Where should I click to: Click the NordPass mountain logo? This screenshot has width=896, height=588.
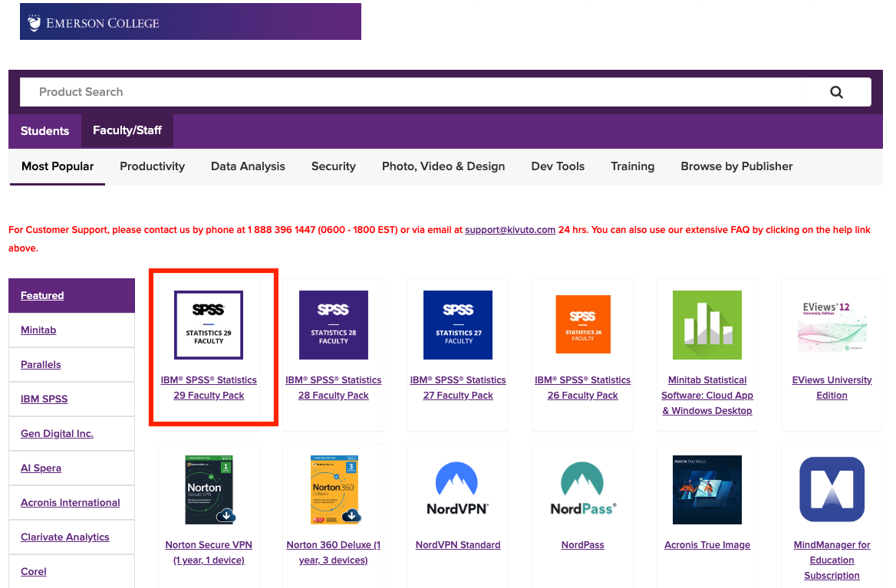point(582,482)
